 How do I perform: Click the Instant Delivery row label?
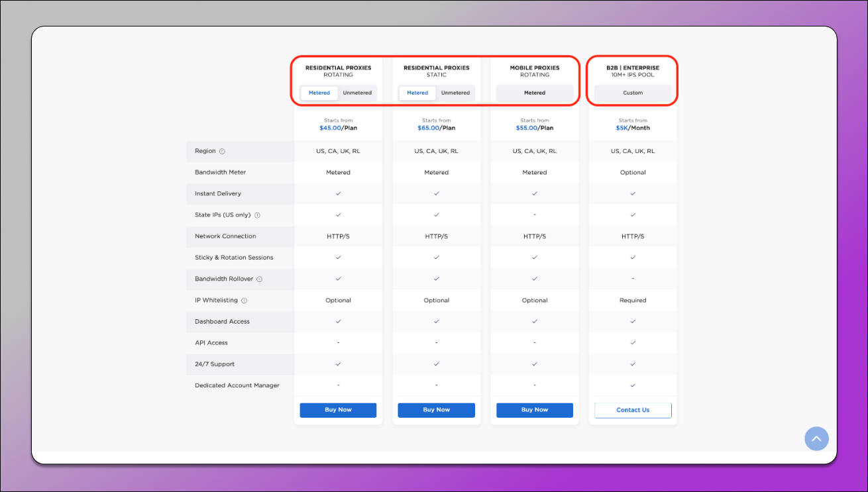(218, 193)
